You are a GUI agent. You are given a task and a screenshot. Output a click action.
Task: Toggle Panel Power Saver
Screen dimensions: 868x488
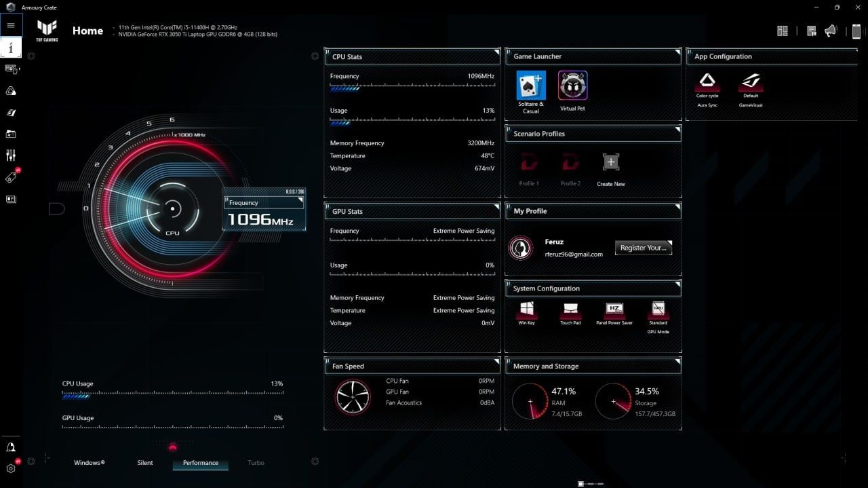pyautogui.click(x=614, y=309)
